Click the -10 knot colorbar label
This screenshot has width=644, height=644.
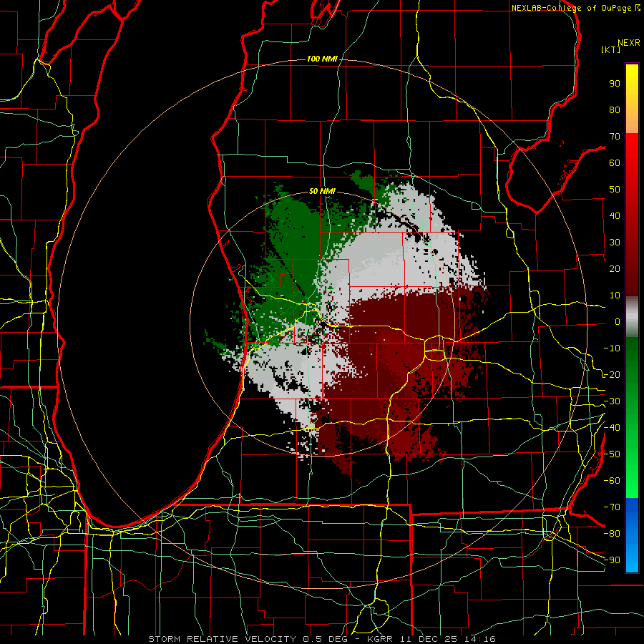[x=612, y=348]
